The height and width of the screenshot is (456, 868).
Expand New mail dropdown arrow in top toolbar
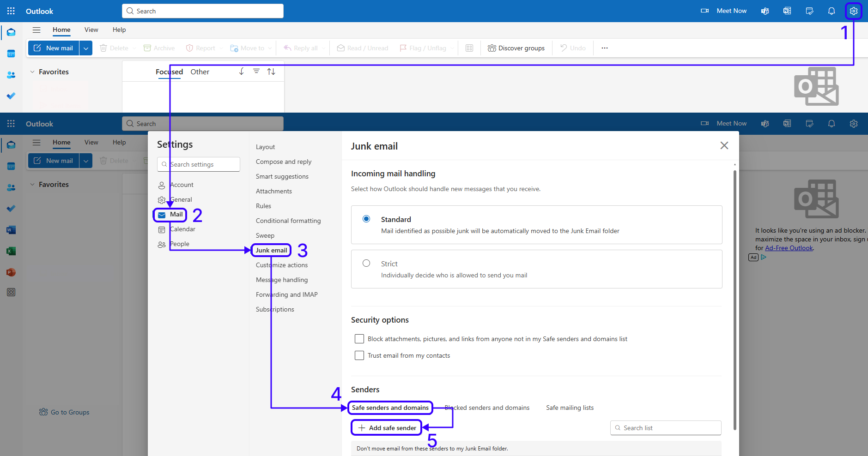(86, 48)
